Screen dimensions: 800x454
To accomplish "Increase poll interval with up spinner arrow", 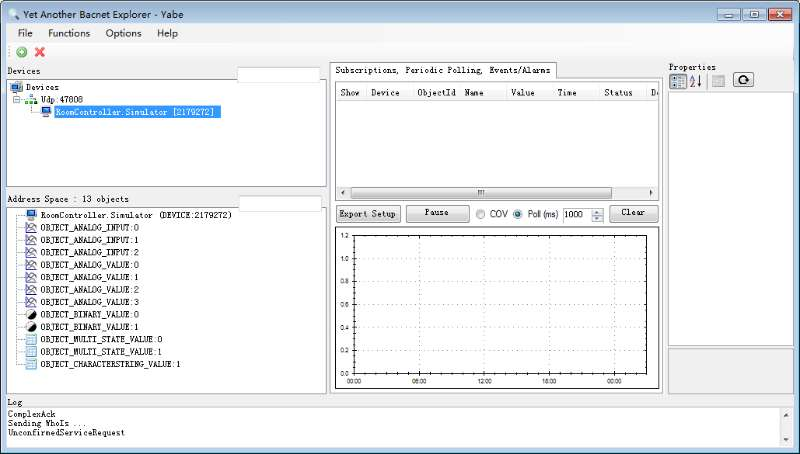I will [x=597, y=211].
